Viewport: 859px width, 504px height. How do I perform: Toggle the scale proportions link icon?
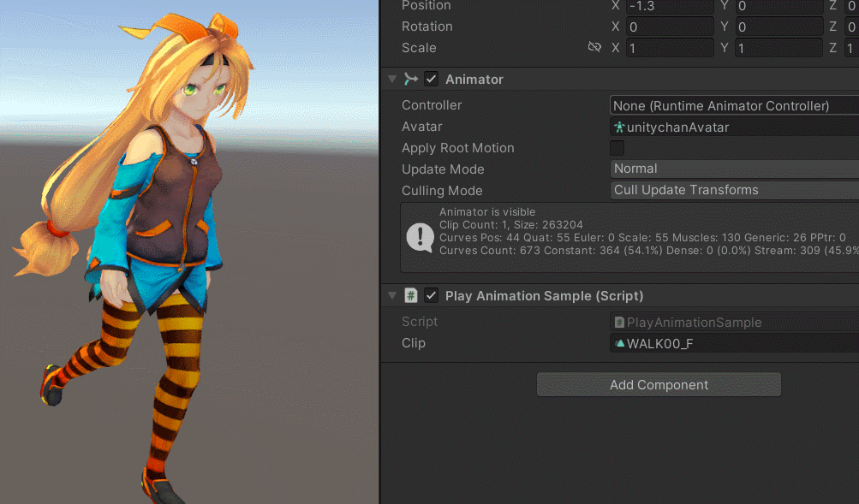click(x=594, y=47)
